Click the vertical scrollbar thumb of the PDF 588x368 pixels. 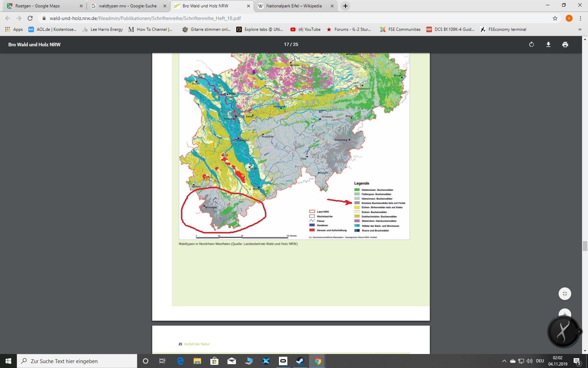(584, 246)
